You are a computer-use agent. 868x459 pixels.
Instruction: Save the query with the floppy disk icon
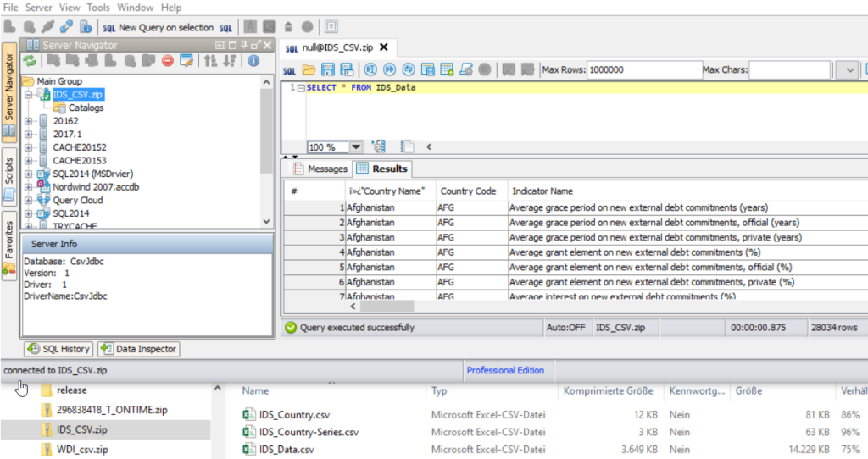pyautogui.click(x=328, y=69)
